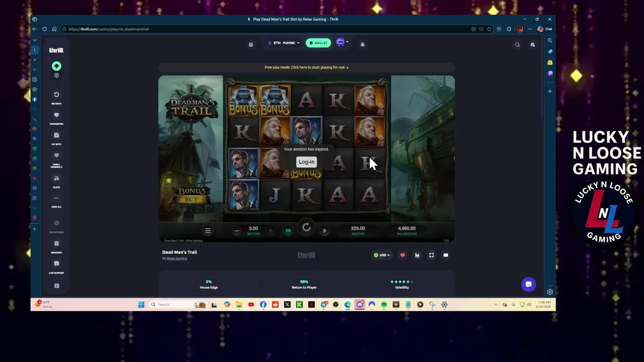Open the browser sidebar search icon
Viewport: 644px width, 362px height.
[550, 40]
